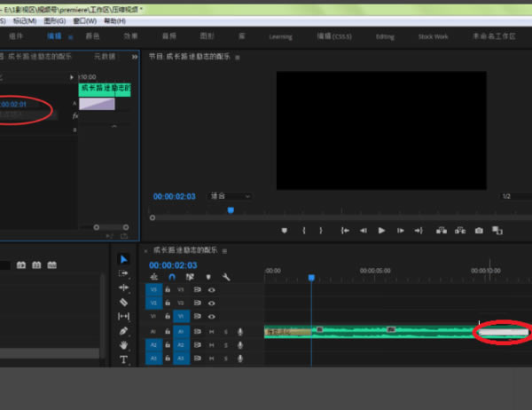Switch to the Learning workspace tab
This screenshot has height=410, width=532.
click(x=281, y=36)
